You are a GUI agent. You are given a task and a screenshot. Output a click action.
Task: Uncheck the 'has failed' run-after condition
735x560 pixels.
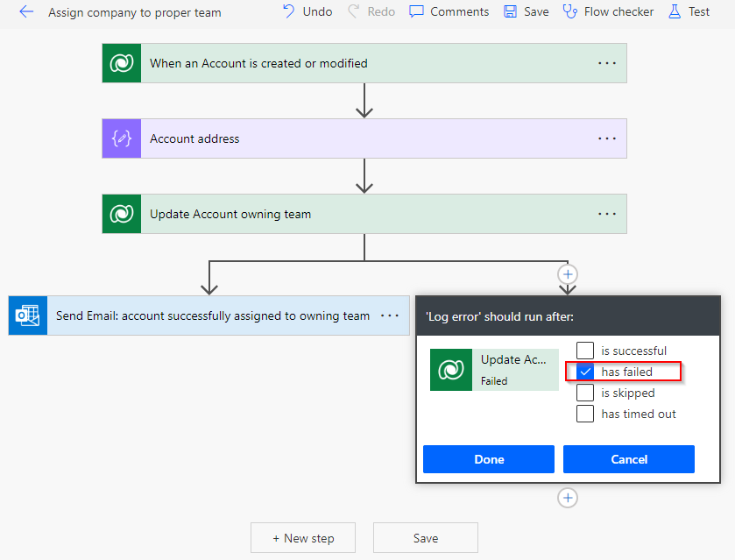coord(584,371)
